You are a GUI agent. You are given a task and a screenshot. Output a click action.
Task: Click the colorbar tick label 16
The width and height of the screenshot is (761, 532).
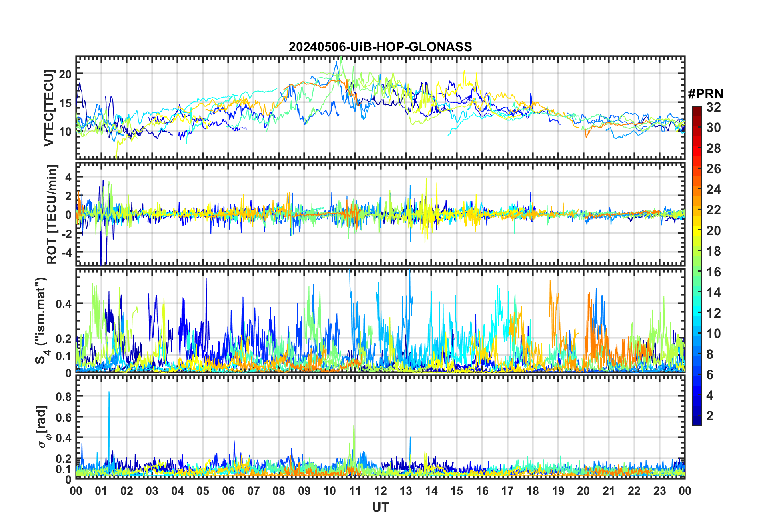pyautogui.click(x=713, y=272)
